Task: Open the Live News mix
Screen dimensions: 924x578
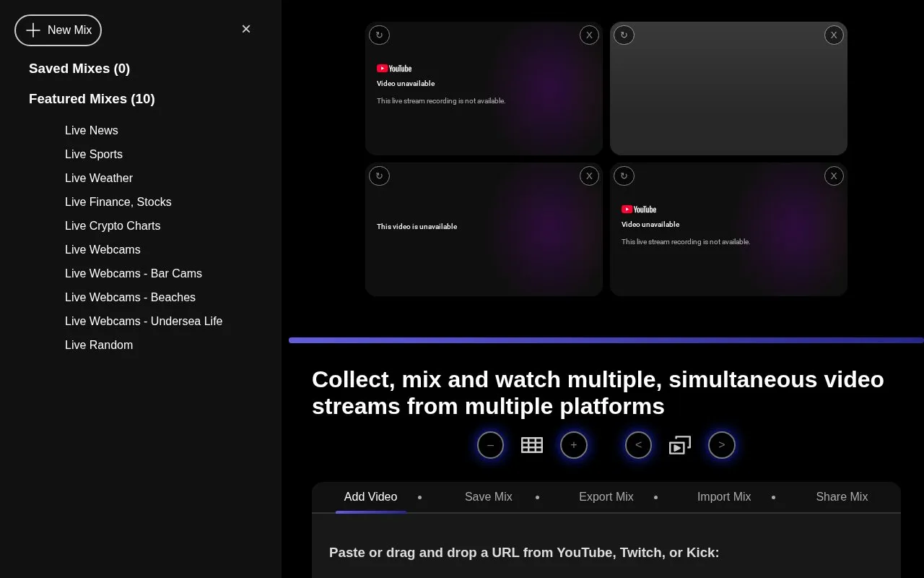Action: point(92,131)
